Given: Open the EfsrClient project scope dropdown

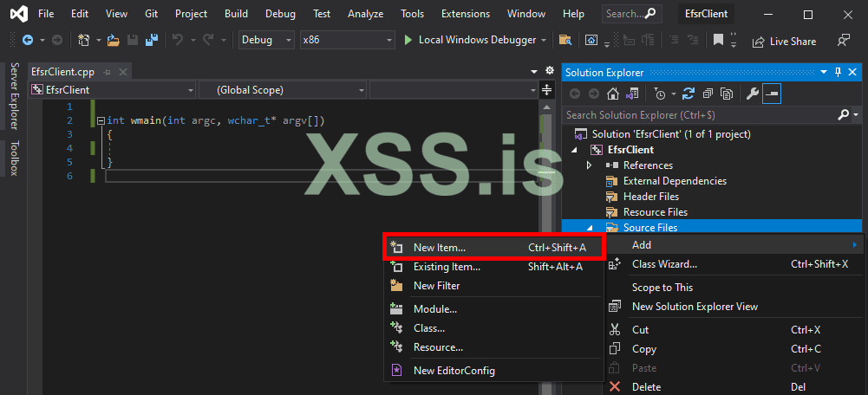Looking at the screenshot, I should pyautogui.click(x=113, y=89).
